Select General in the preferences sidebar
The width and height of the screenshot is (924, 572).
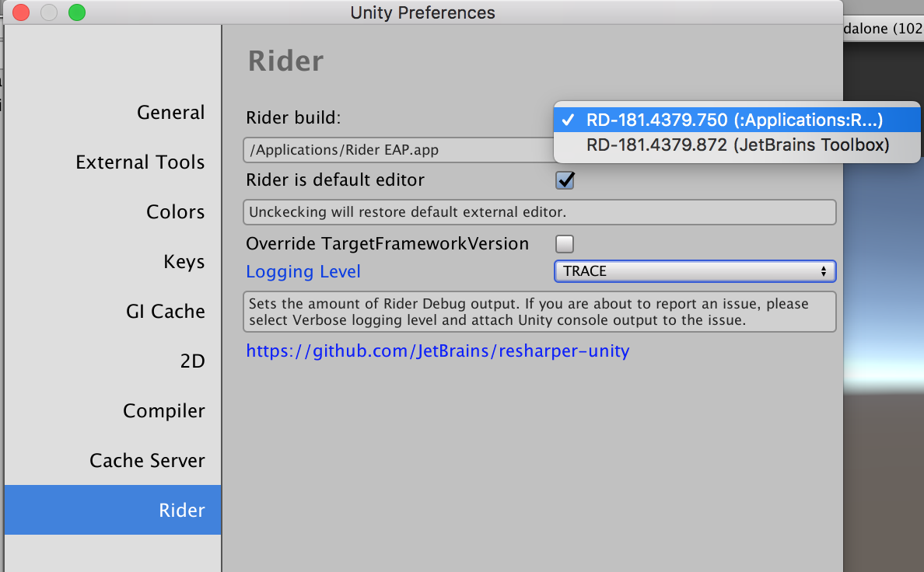pos(170,112)
